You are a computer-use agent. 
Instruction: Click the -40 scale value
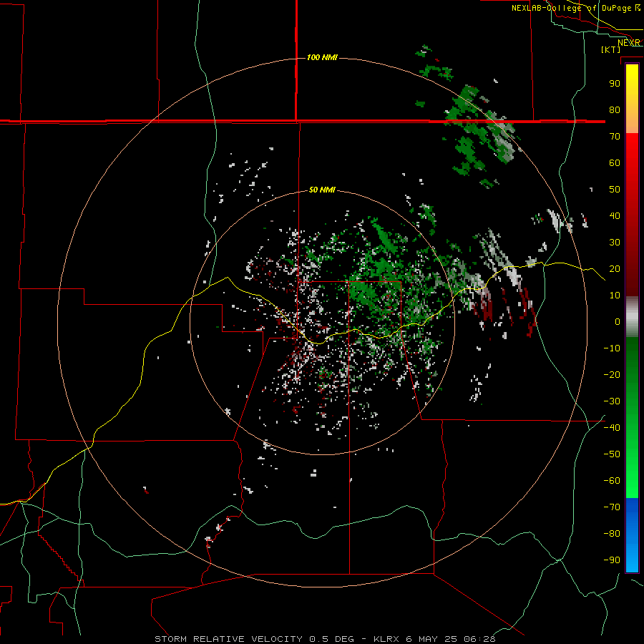(x=612, y=428)
